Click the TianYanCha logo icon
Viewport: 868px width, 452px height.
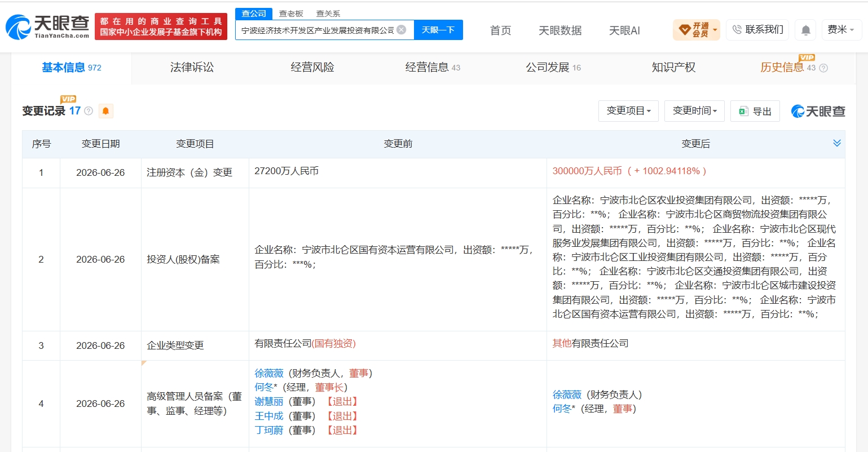click(x=18, y=26)
